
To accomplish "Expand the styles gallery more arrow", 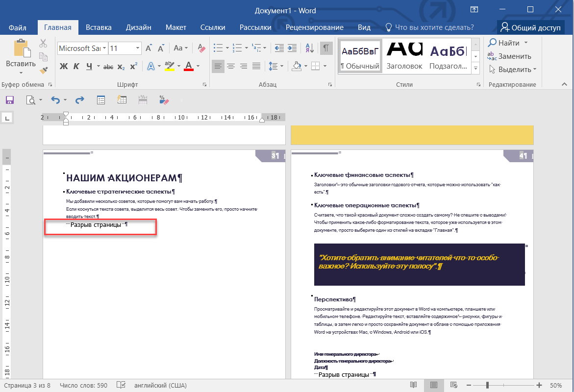I will (x=475, y=68).
